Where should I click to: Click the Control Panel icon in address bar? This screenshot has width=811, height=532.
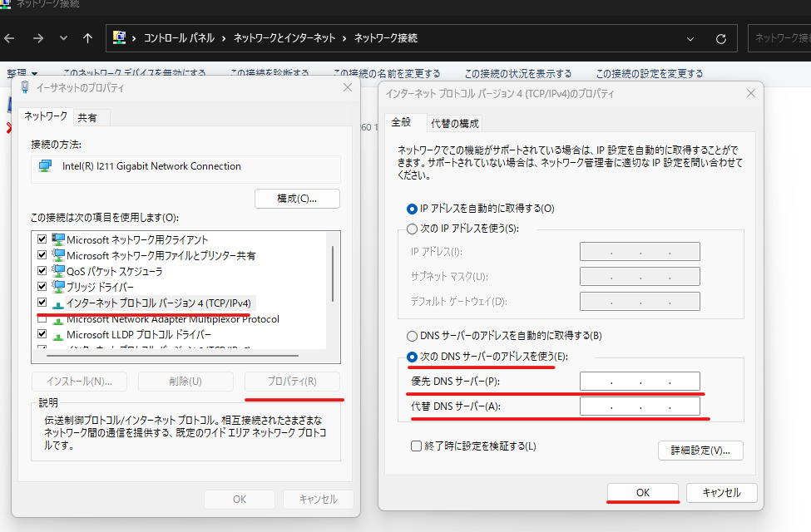(120, 37)
